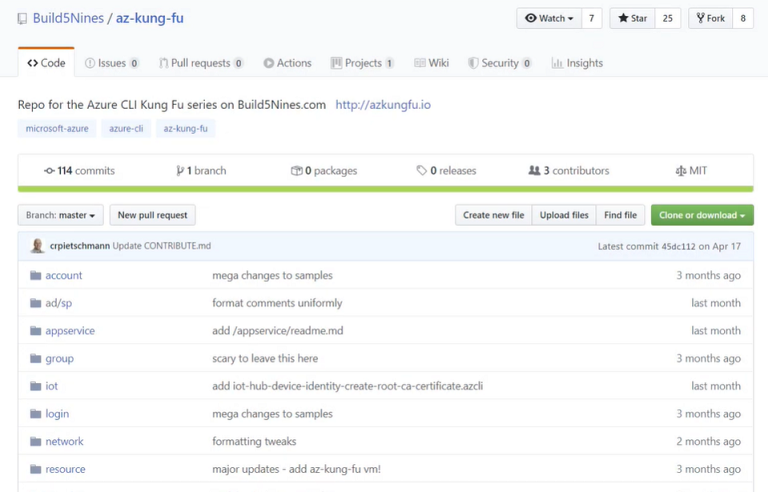
Task: Click the crpietschmann avatar thumbnail
Action: click(37, 246)
